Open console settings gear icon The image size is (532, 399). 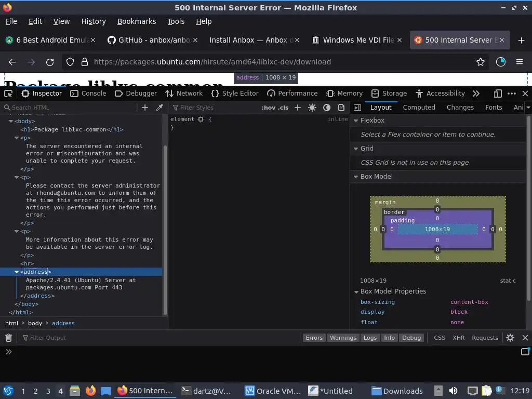(x=510, y=338)
